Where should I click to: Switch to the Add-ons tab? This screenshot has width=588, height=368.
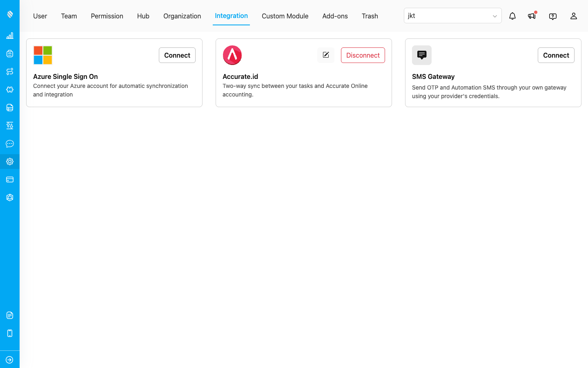[335, 16]
